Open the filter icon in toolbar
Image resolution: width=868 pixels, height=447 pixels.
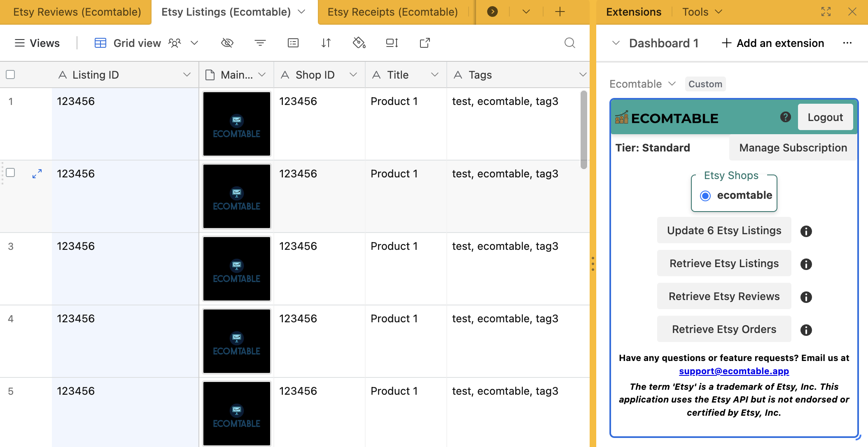point(260,43)
